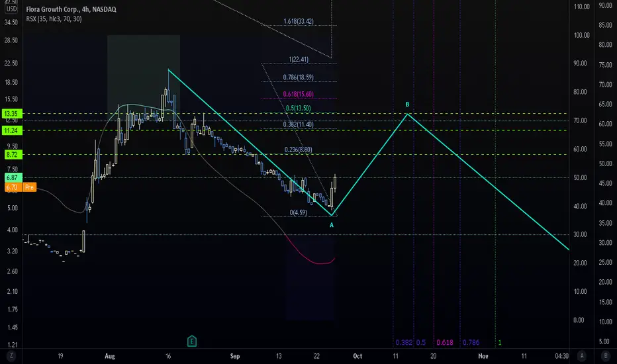Click the orange 6.70 pre-market price label
617x364 pixels.
12,187
